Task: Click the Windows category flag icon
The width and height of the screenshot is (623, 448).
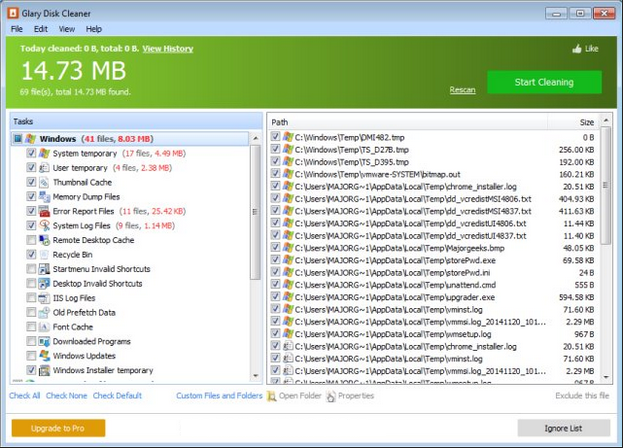Action: click(x=31, y=139)
